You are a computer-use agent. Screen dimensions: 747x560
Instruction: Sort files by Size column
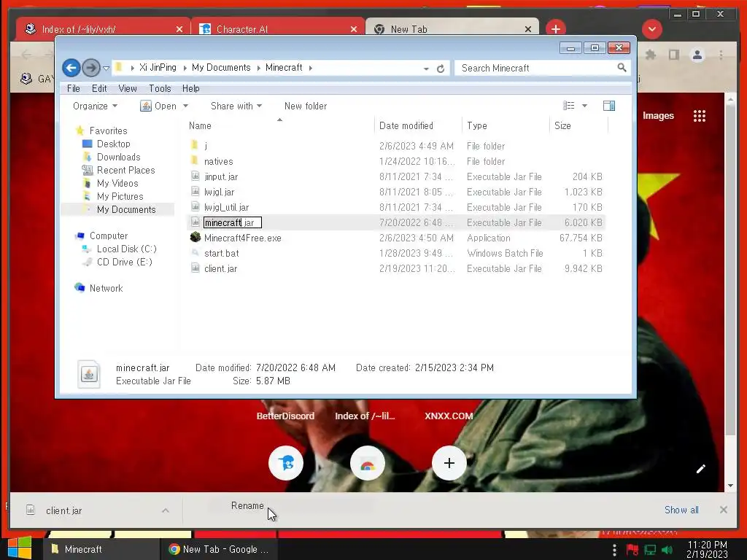coord(562,125)
